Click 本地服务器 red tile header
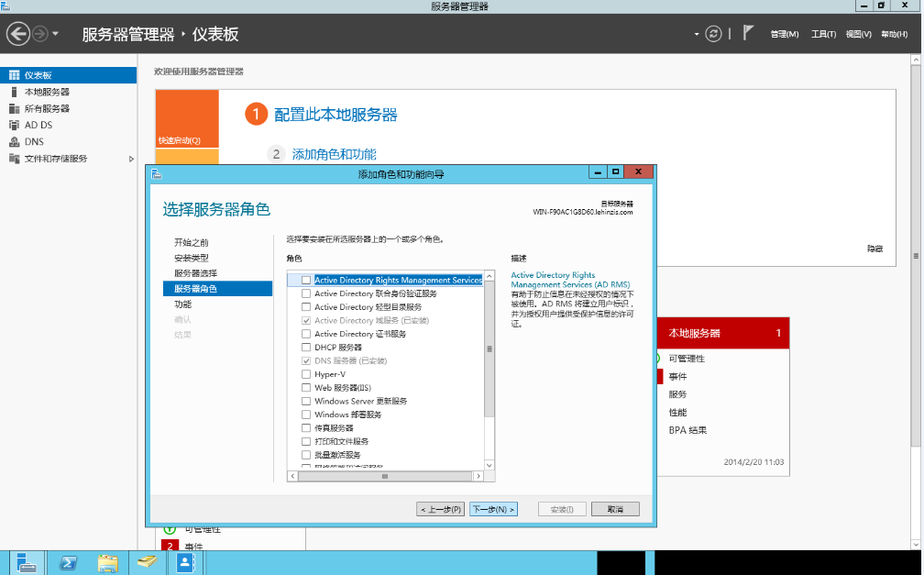Image resolution: width=924 pixels, height=575 pixels. 723,333
